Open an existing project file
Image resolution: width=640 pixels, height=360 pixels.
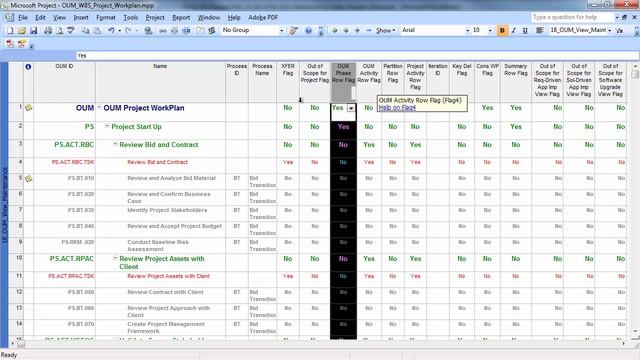[x=22, y=31]
